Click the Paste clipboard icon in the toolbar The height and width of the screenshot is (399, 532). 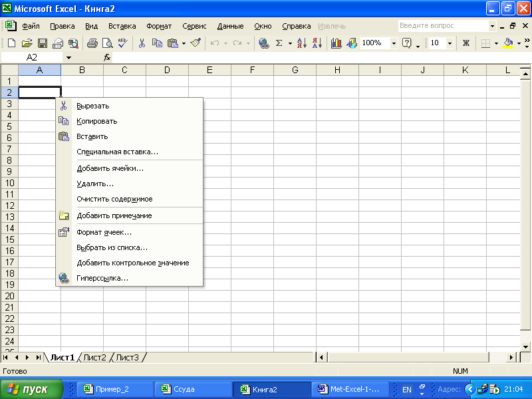coord(173,43)
